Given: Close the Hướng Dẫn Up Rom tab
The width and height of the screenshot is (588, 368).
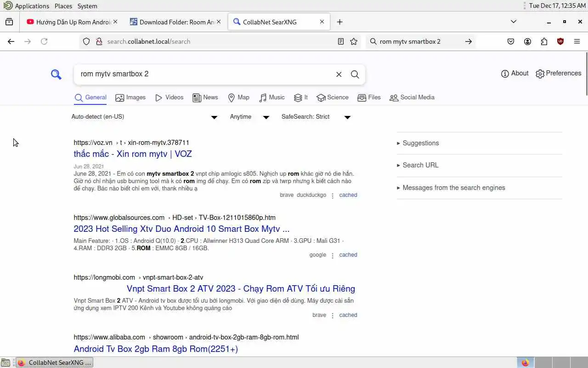Looking at the screenshot, I should pyautogui.click(x=115, y=22).
